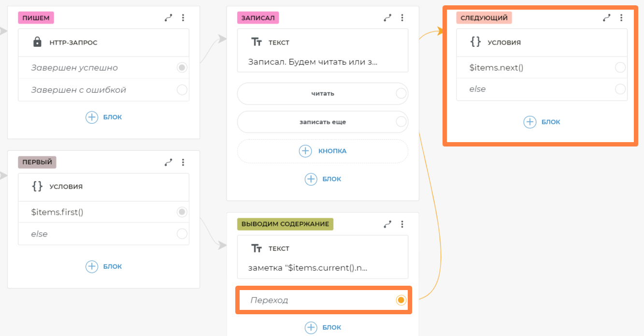Click connection icon on ЗАПИСАЛ block
The image size is (644, 336).
pyautogui.click(x=387, y=18)
